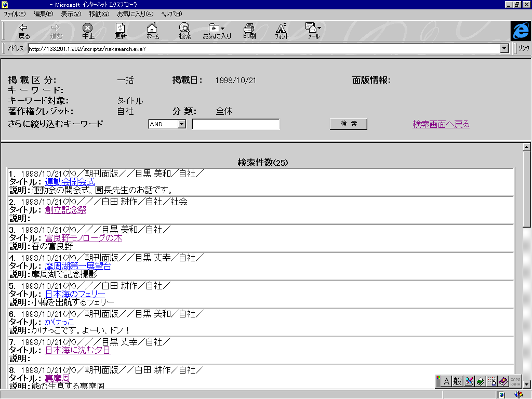Open the 摩周湖第一展望台 result link
Viewport: 532px width, 399px height.
pos(78,267)
